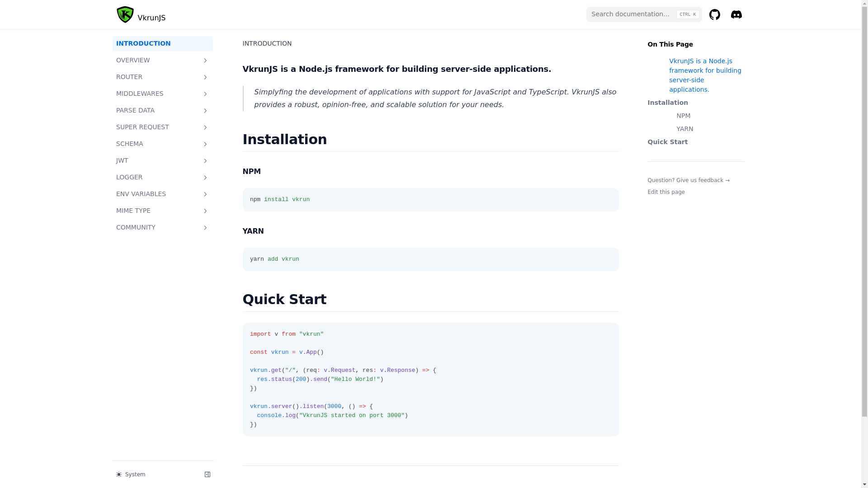Image resolution: width=868 pixels, height=488 pixels.
Task: Open the ROUTER sidebar item
Action: [x=163, y=77]
